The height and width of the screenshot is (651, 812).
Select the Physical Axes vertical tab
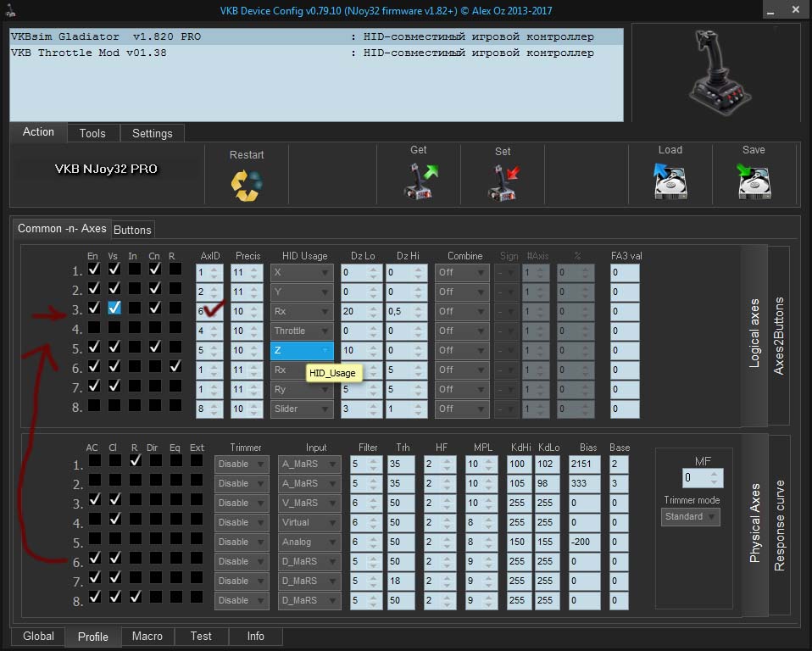point(754,524)
